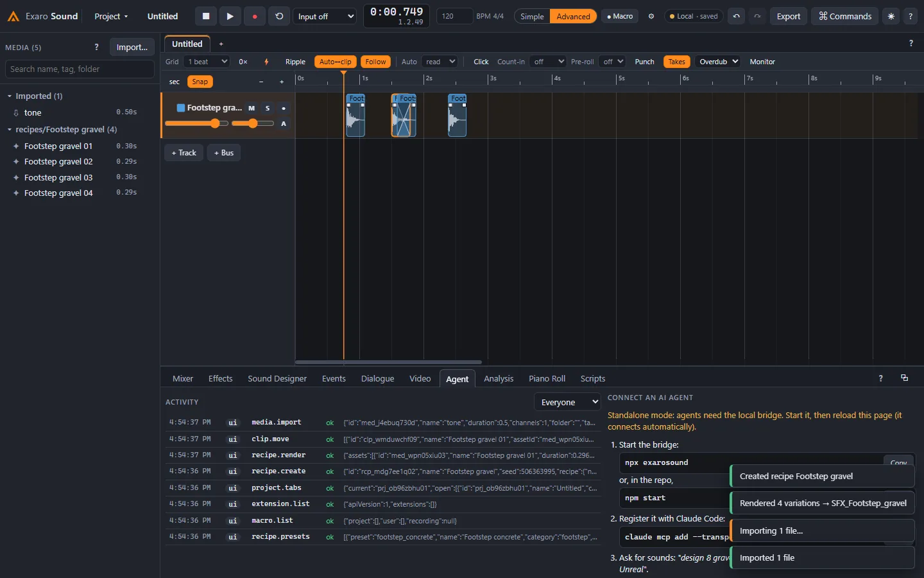Start playback with the Play button
The image size is (924, 578).
tap(230, 16)
